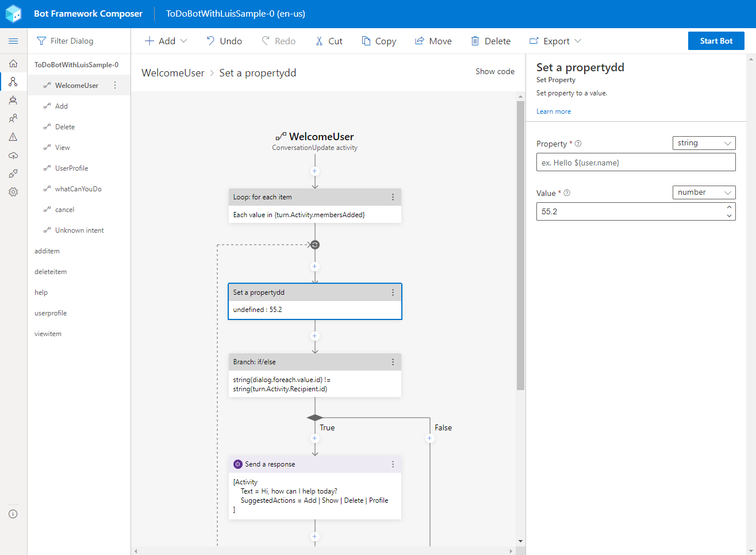Change Property type from string
Viewport: 756px width, 555px height.
coord(704,143)
